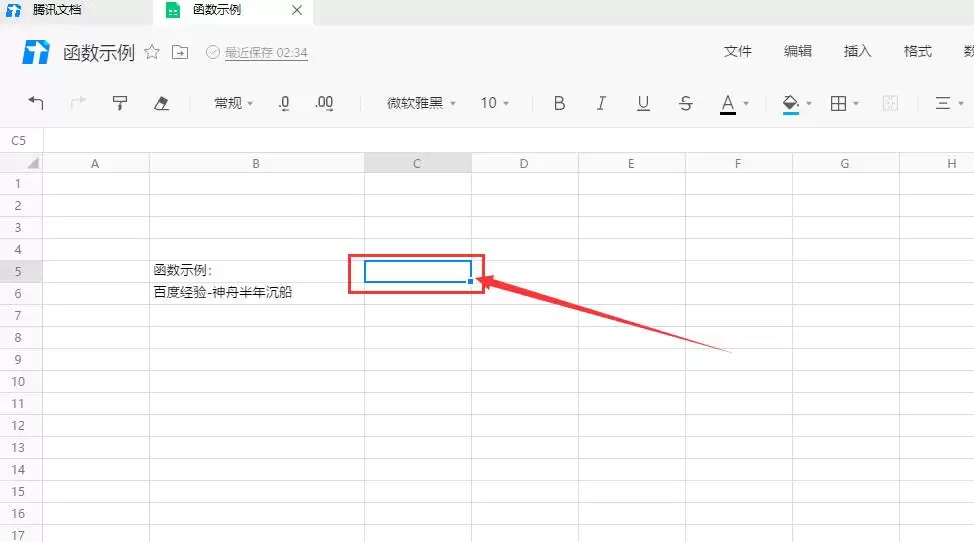The width and height of the screenshot is (974, 542).
Task: Click the 最近保存 02:34 link
Action: 264,53
